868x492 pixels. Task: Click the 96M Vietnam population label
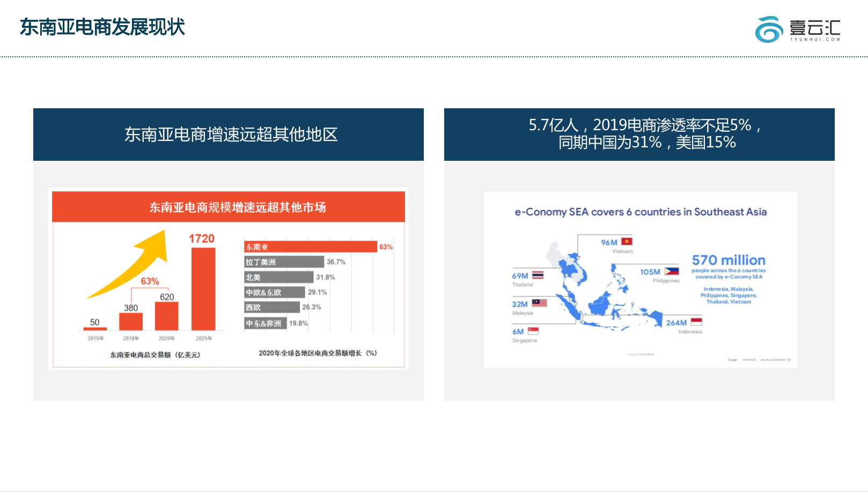(609, 242)
